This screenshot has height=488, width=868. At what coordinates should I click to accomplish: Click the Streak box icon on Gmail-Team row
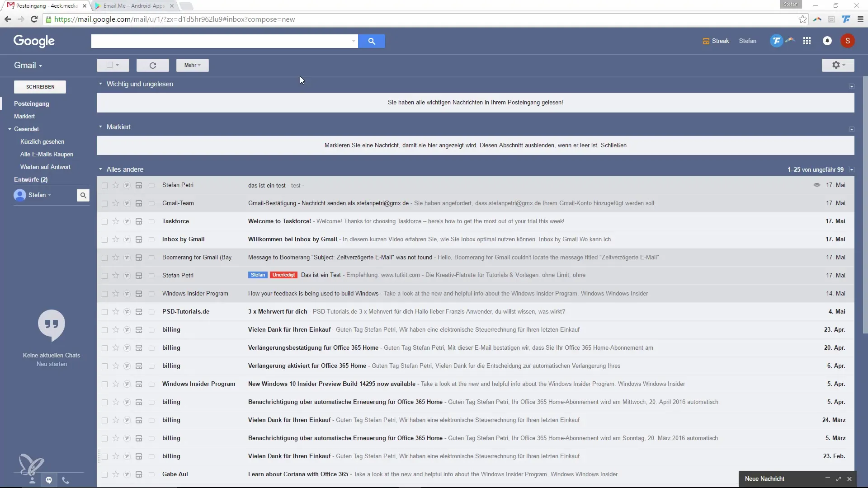[x=139, y=203]
